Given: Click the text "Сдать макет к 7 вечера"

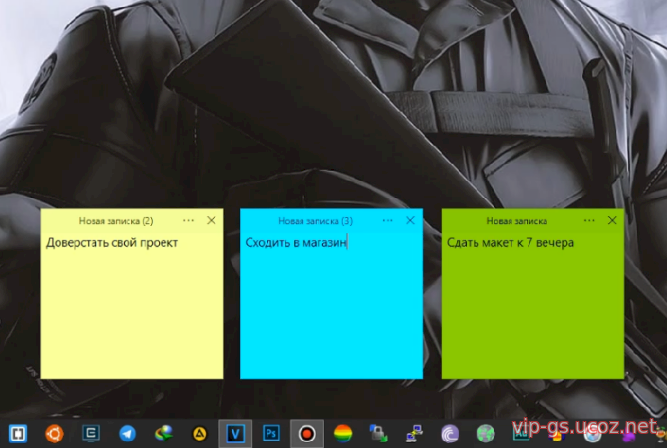Looking at the screenshot, I should pos(510,243).
